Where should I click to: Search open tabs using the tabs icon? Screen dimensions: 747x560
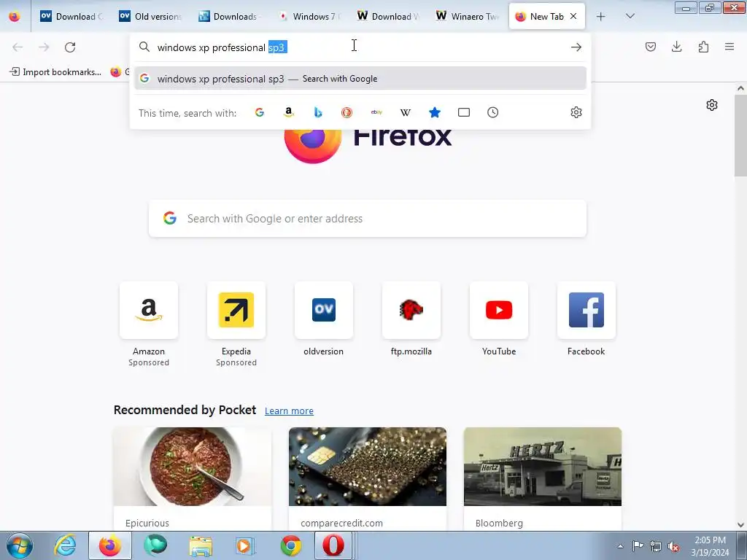(463, 112)
